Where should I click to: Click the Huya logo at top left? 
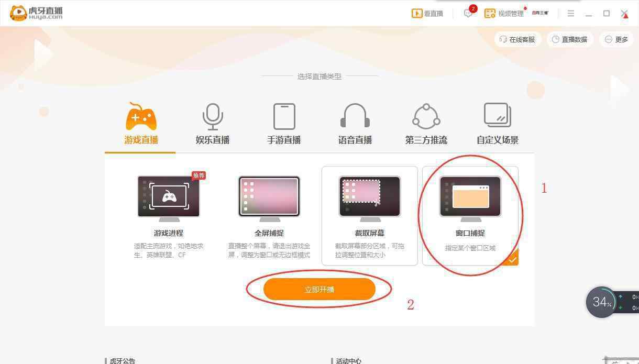[x=37, y=13]
